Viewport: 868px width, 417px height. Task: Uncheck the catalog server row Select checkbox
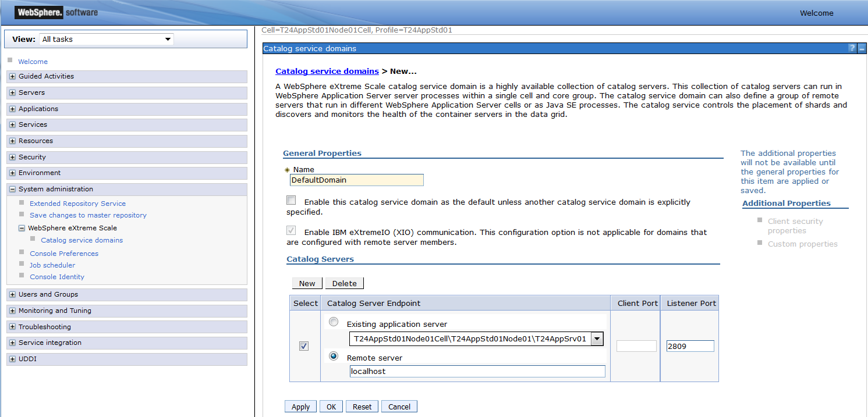[x=304, y=346]
